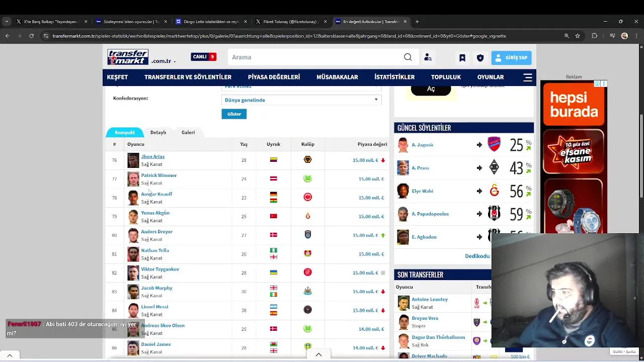Open Patrick Wimmer player link

pos(158,175)
